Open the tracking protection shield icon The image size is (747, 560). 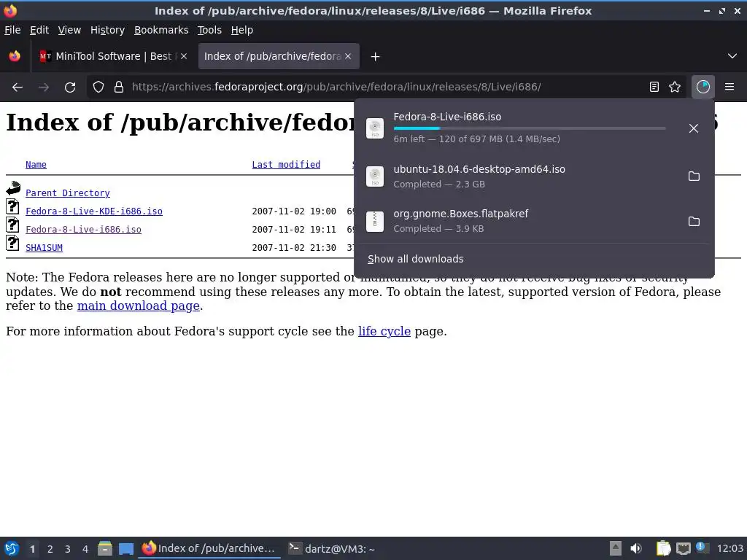[x=98, y=87]
